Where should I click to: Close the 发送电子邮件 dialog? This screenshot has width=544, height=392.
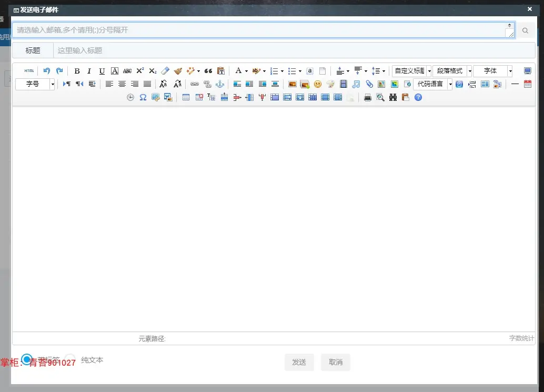pyautogui.click(x=529, y=9)
